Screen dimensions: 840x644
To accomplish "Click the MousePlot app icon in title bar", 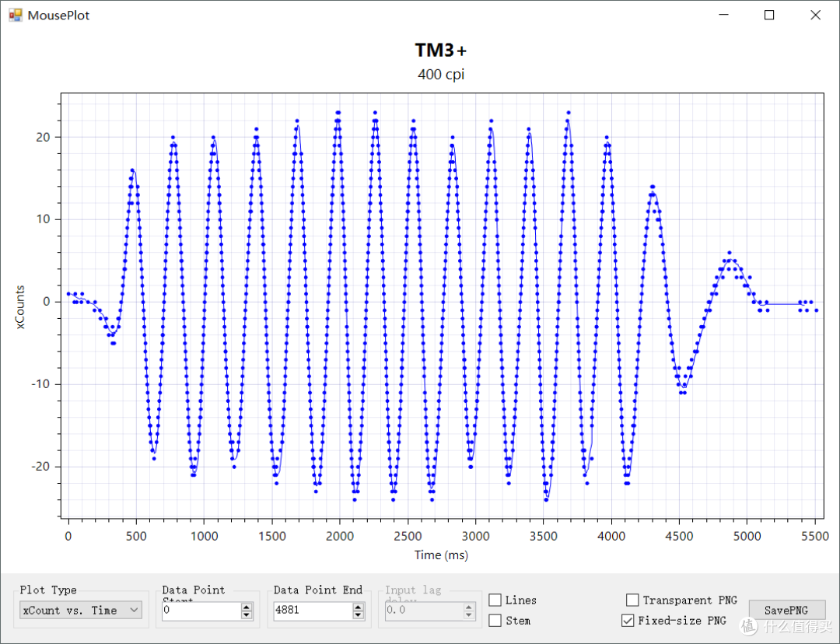I will 15,15.
